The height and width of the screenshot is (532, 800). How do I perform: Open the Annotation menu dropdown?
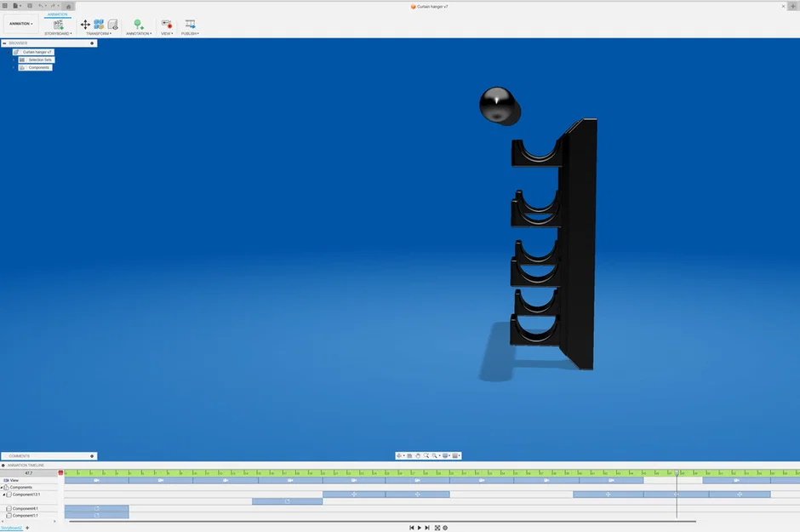click(x=139, y=34)
